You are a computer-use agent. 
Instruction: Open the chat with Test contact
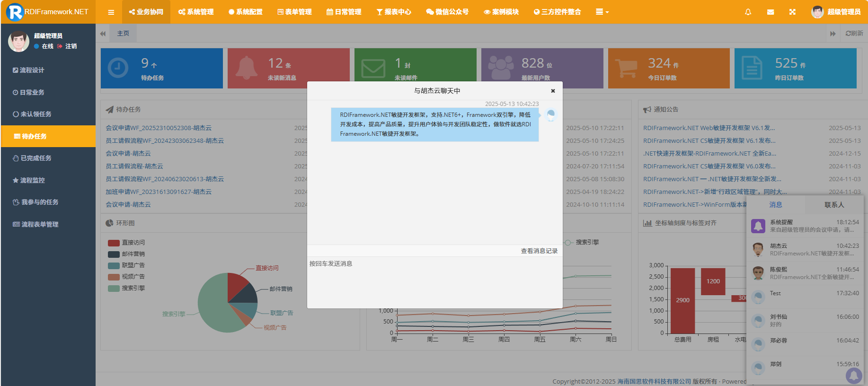[x=805, y=297]
